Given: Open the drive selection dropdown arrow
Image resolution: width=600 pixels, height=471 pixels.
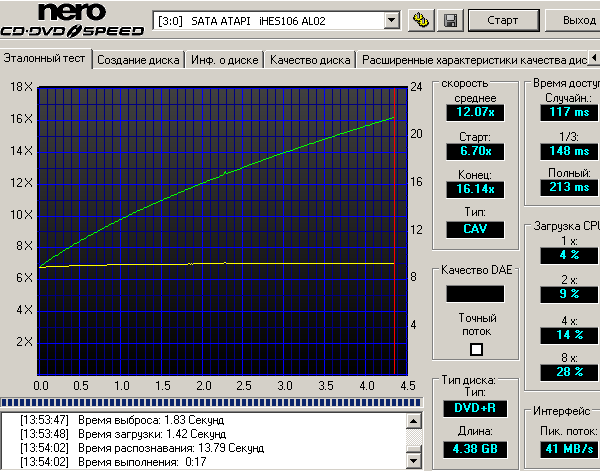Looking at the screenshot, I should 392,21.
